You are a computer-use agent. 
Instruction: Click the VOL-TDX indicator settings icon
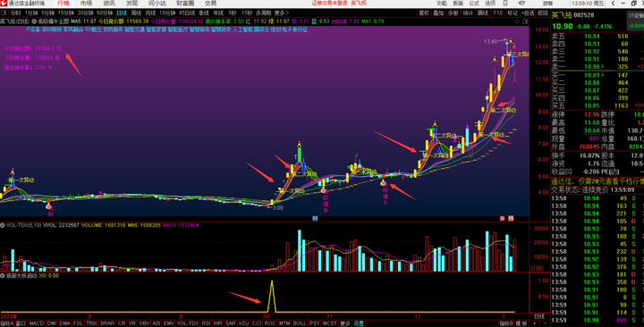click(x=3, y=225)
